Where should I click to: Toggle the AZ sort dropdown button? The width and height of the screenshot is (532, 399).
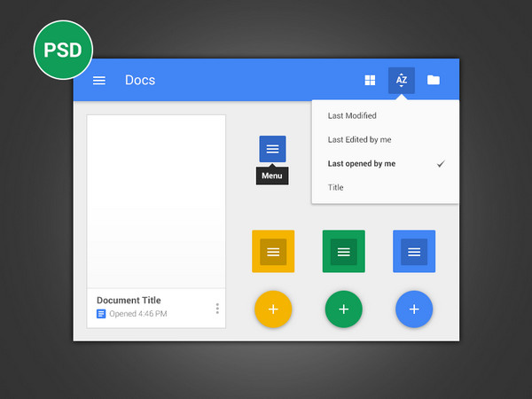click(x=402, y=81)
